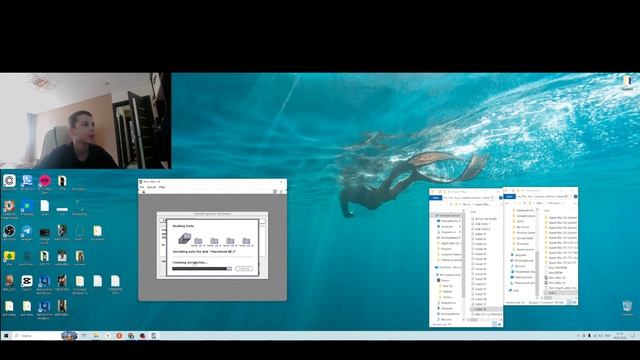This screenshot has height=360, width=640.
Task: Cancel the system software installation
Action: pos(244,269)
